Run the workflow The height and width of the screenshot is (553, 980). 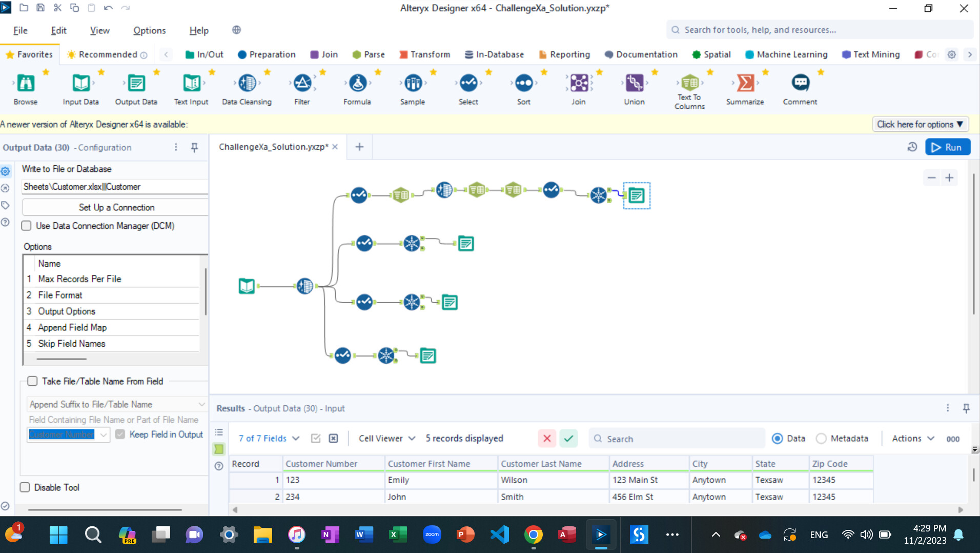(947, 147)
